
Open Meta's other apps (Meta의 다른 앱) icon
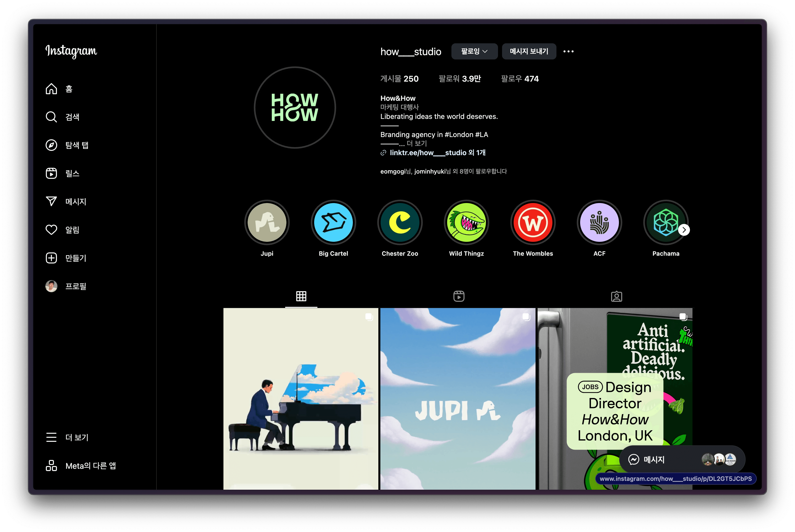[51, 465]
